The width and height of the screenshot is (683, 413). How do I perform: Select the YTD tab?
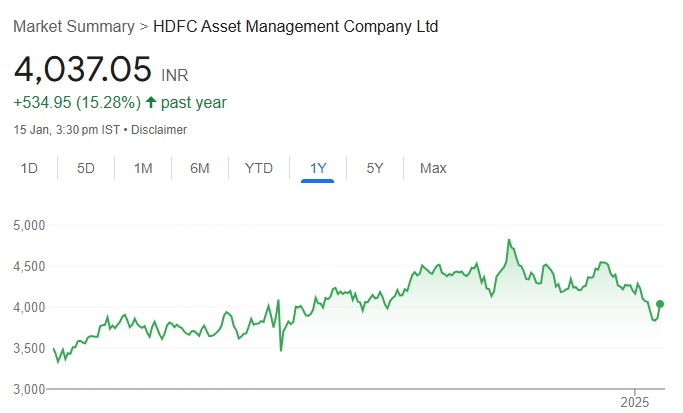[x=259, y=168]
